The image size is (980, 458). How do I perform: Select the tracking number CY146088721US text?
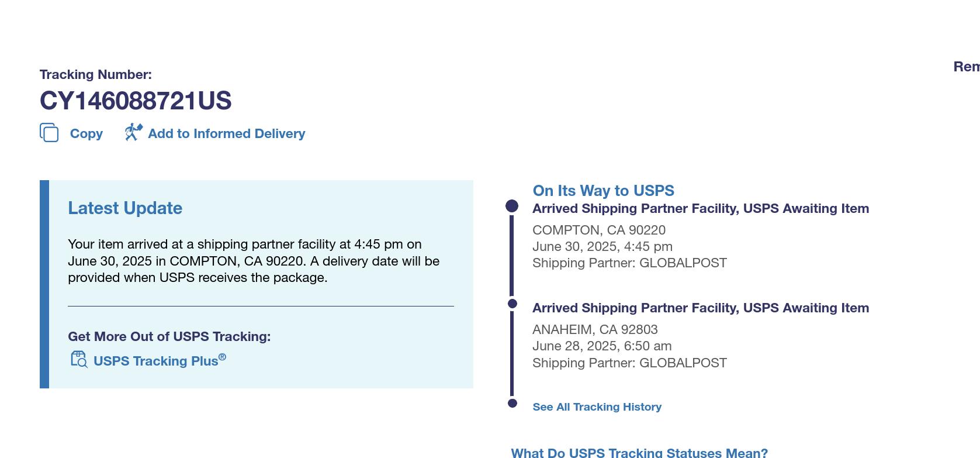pyautogui.click(x=136, y=101)
